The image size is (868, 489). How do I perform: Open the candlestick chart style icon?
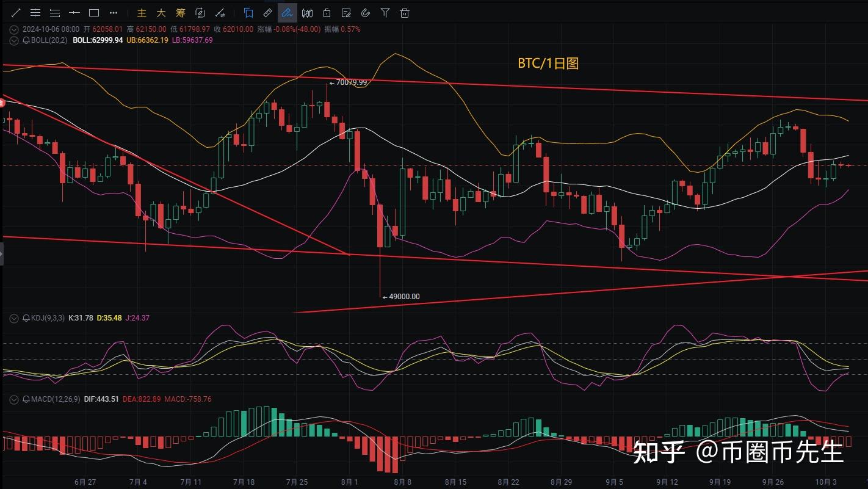point(308,13)
